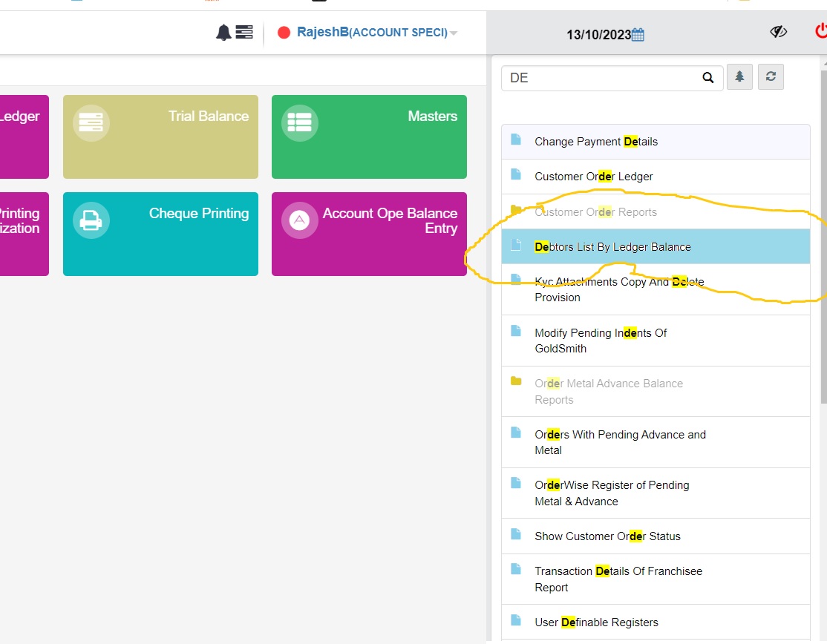The height and width of the screenshot is (644, 827).
Task: Click the printer icon on Cheque Printing
Action: click(x=91, y=220)
